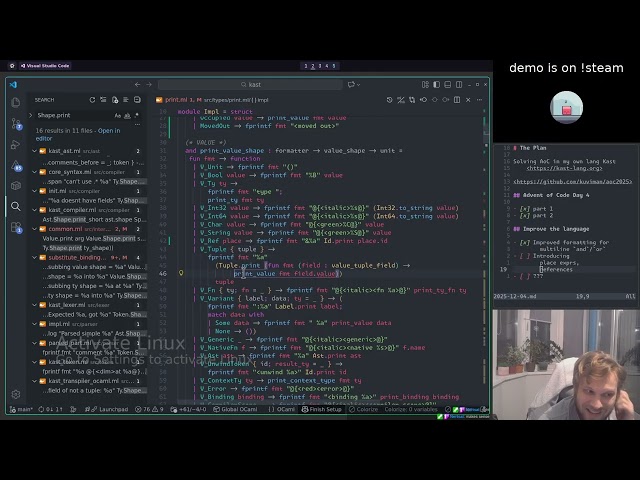Expand the replace field chevron

click(31, 116)
